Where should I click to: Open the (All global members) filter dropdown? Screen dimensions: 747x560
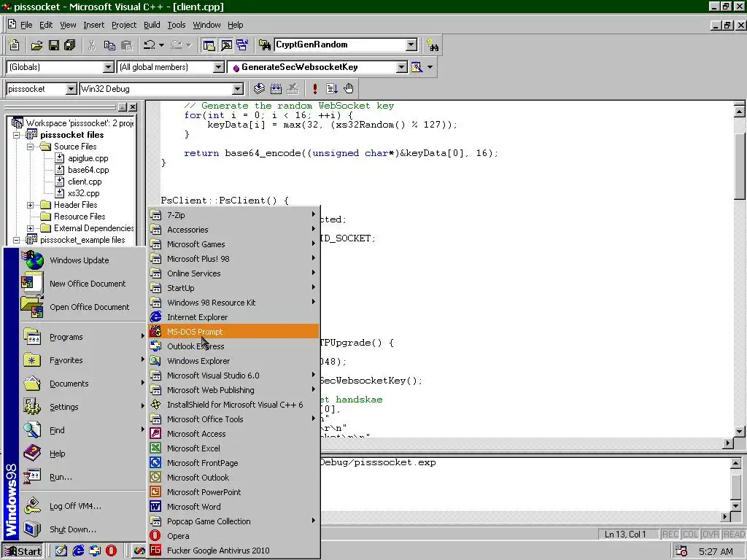point(218,67)
